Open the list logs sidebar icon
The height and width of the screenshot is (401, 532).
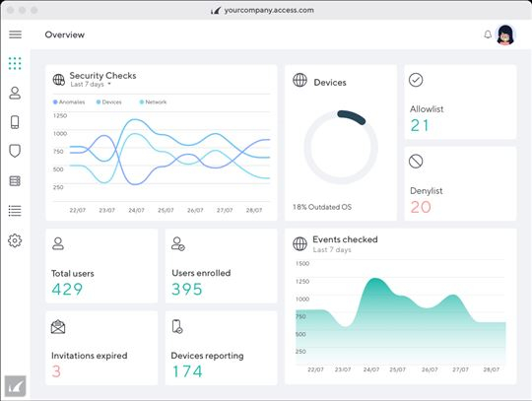click(15, 211)
